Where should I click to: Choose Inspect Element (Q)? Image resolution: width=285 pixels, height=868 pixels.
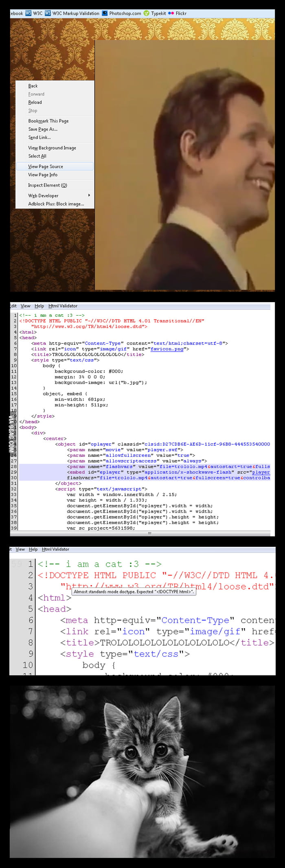(47, 185)
